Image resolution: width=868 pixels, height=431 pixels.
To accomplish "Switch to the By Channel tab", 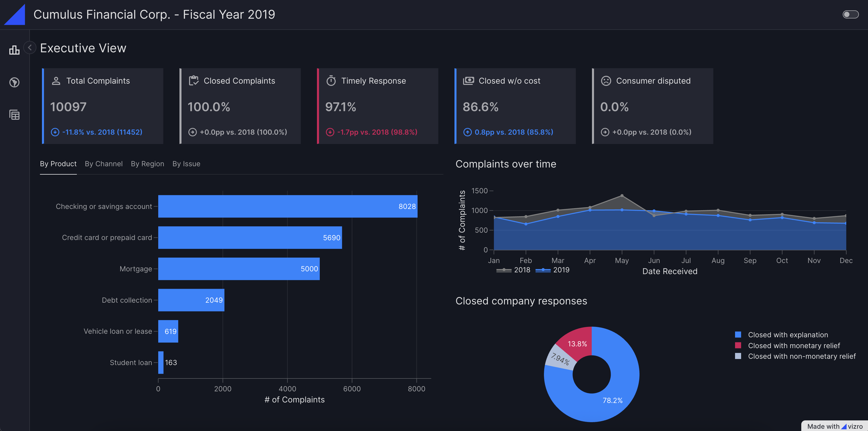I will pos(103,164).
